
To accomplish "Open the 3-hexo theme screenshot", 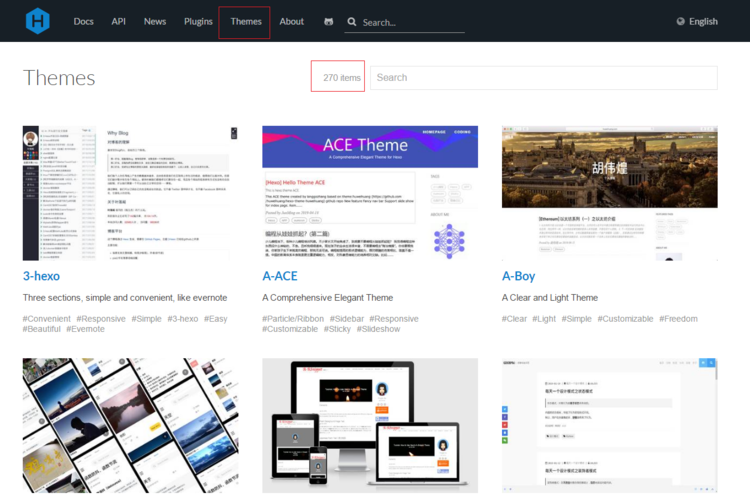I will pos(130,193).
